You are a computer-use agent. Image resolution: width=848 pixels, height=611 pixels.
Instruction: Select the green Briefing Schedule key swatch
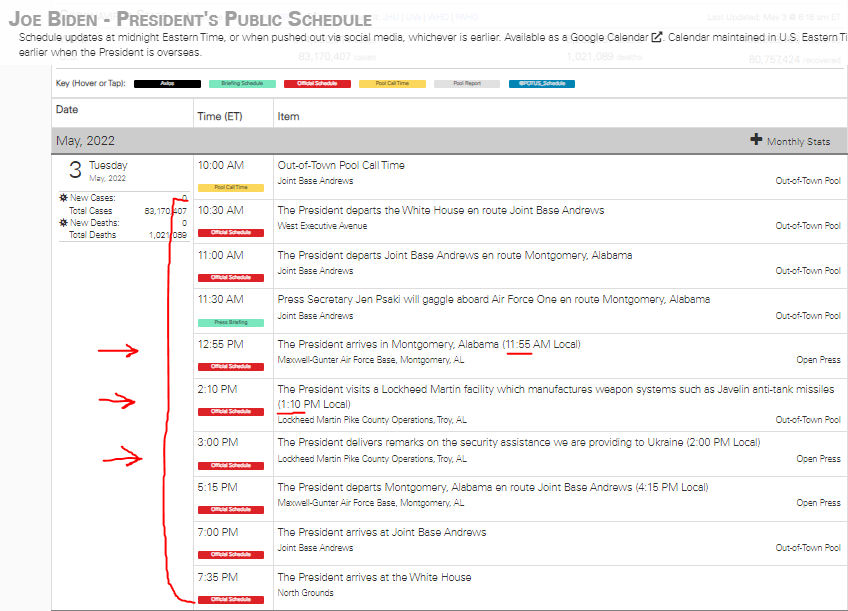[x=242, y=84]
